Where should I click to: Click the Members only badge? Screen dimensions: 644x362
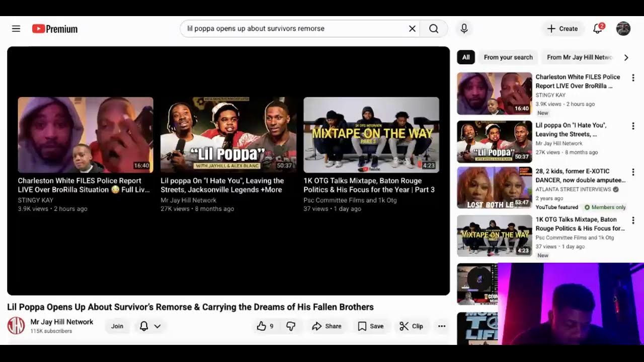[x=605, y=207]
